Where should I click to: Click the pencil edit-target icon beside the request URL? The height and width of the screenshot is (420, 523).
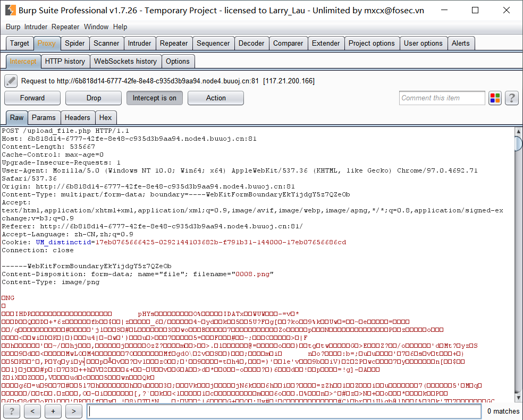pyautogui.click(x=11, y=81)
